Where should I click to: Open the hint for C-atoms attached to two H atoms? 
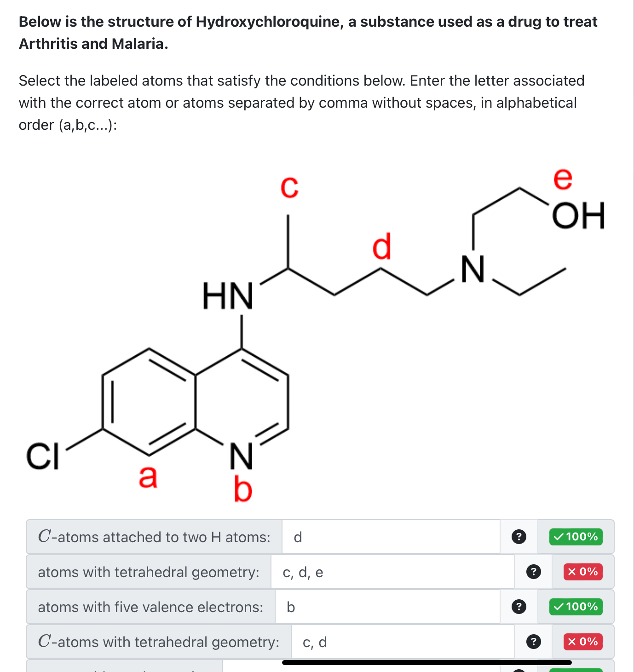[x=519, y=537]
